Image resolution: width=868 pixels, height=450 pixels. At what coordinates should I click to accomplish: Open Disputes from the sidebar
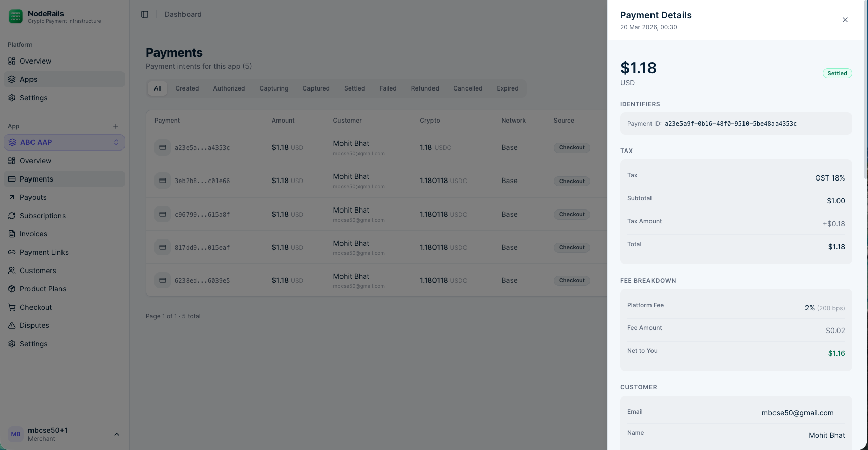pyautogui.click(x=34, y=325)
